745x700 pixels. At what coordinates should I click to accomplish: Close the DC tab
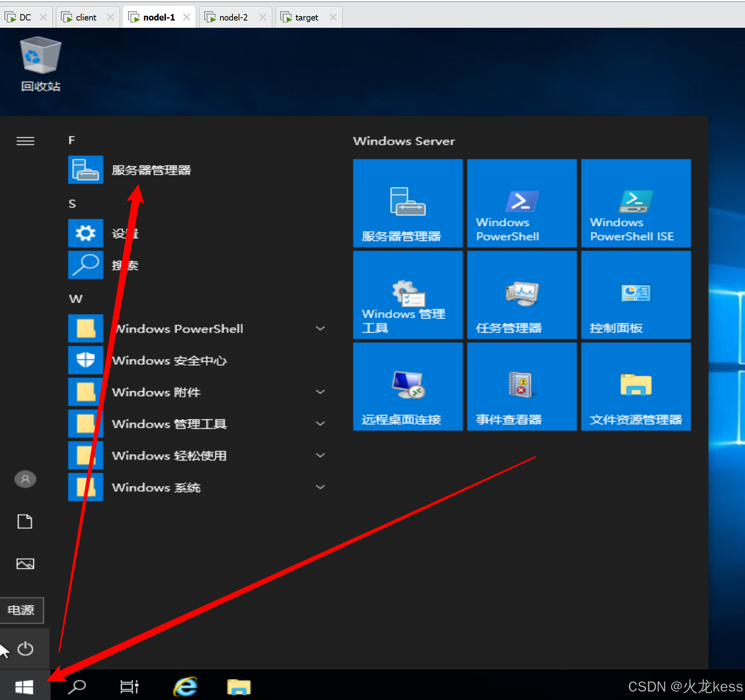43,17
